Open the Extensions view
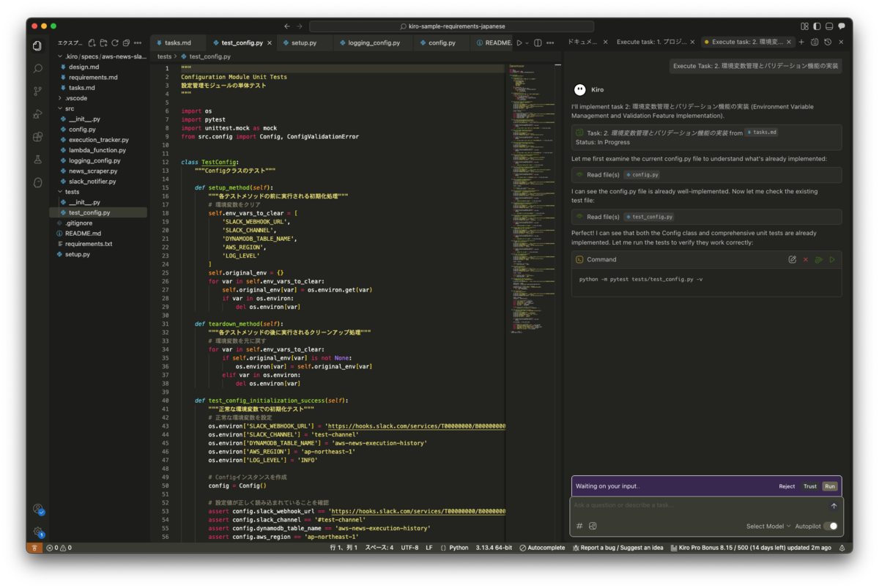This screenshot has width=879, height=588. point(37,136)
